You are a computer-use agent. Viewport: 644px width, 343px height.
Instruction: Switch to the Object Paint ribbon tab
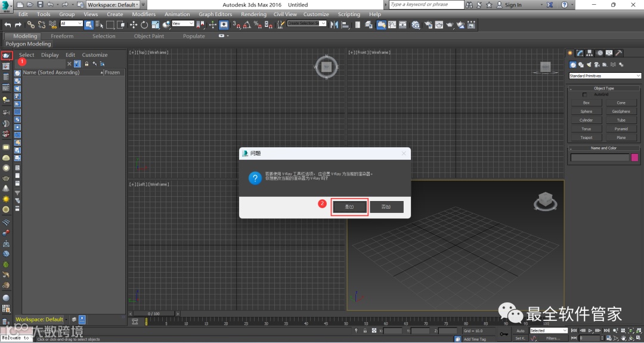click(148, 36)
